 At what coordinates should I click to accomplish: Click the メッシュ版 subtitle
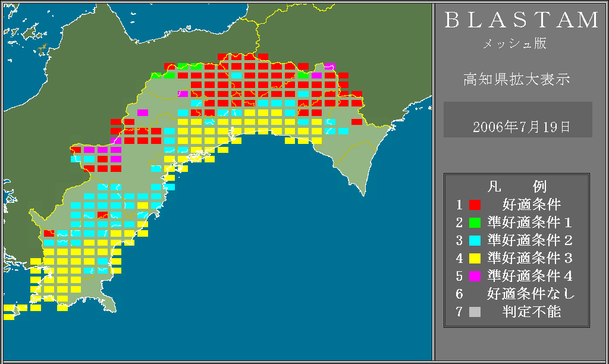point(514,43)
